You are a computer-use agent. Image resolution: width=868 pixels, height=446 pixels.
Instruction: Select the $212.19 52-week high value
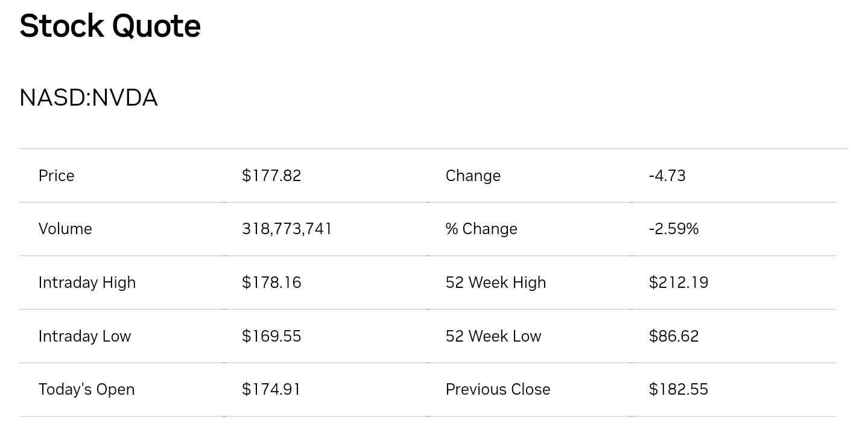679,282
